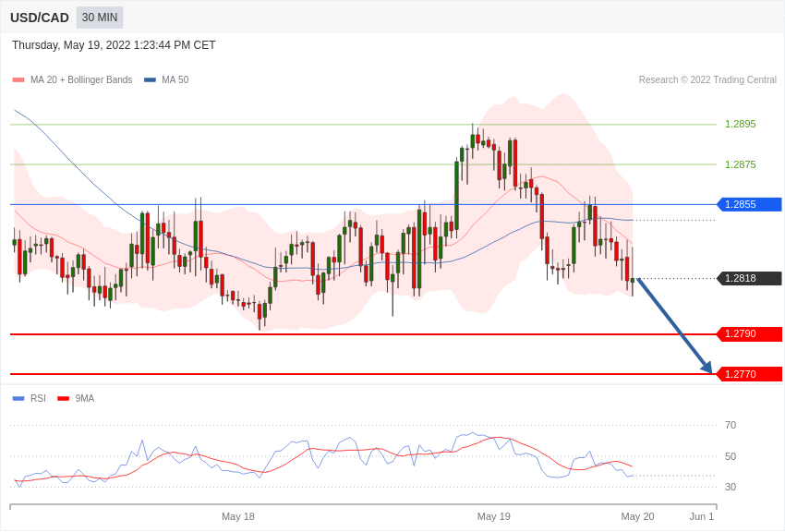The width and height of the screenshot is (785, 532).
Task: Click the RSI legend label
Action: pos(38,399)
